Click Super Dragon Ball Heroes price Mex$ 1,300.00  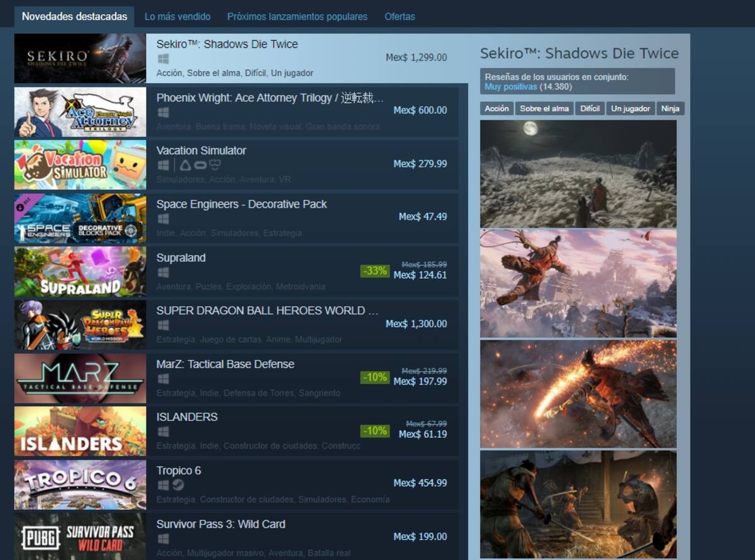tap(417, 323)
